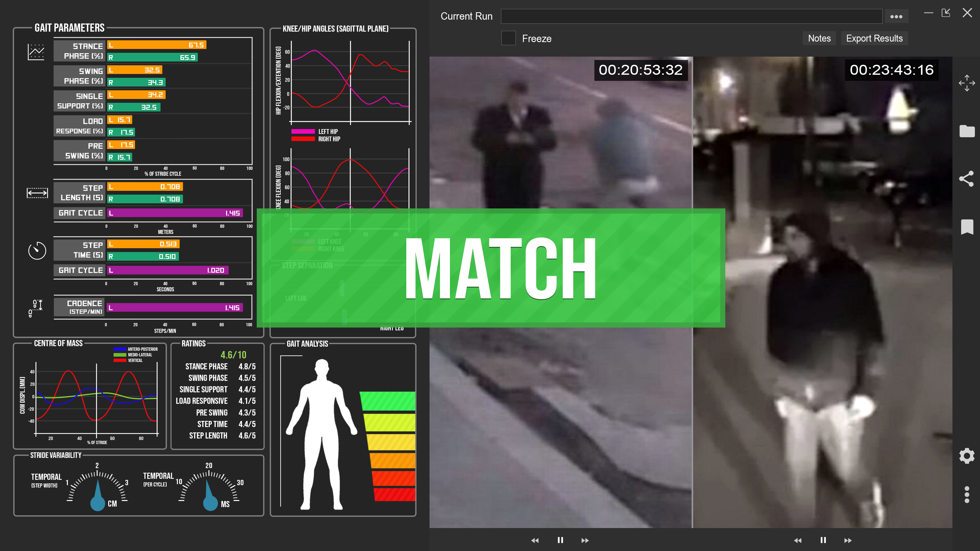
Task: Select the Step Time 4.4/5 rating row
Action: click(x=226, y=424)
